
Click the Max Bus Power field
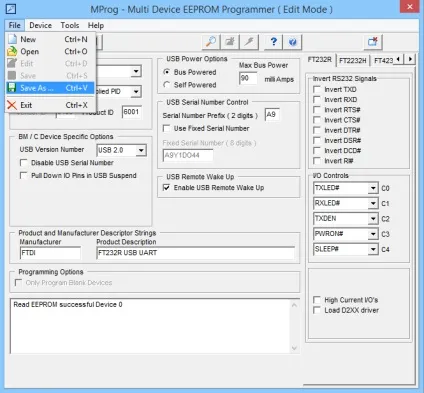pyautogui.click(x=248, y=78)
